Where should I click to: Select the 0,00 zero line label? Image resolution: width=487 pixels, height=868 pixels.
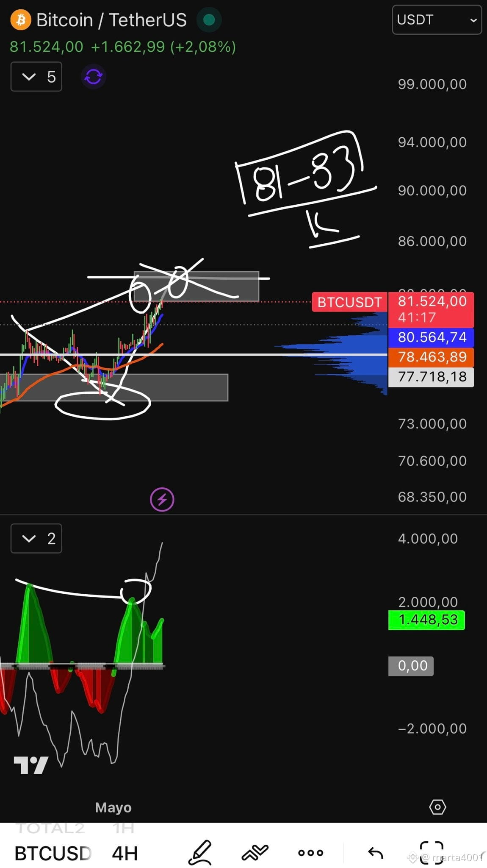pyautogui.click(x=411, y=666)
